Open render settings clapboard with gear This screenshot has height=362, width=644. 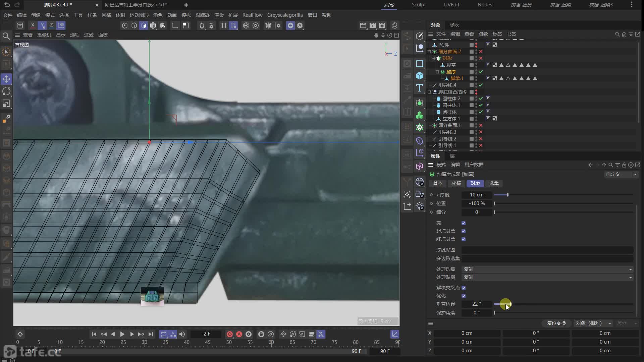[382, 25]
